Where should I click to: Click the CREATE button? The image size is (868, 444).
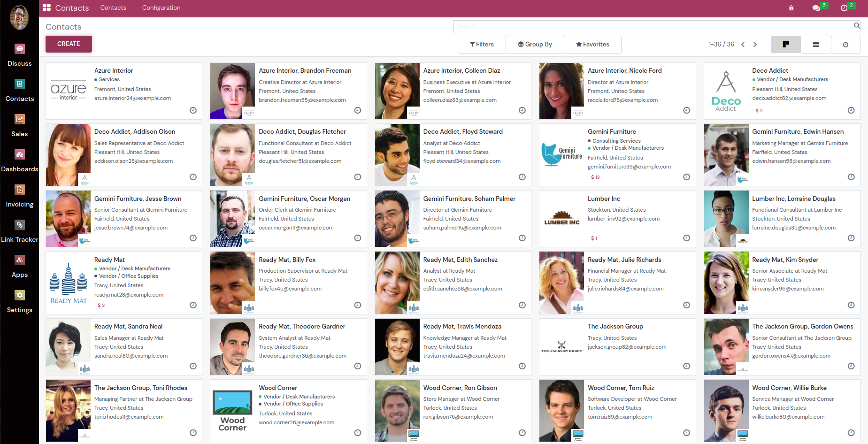[69, 44]
